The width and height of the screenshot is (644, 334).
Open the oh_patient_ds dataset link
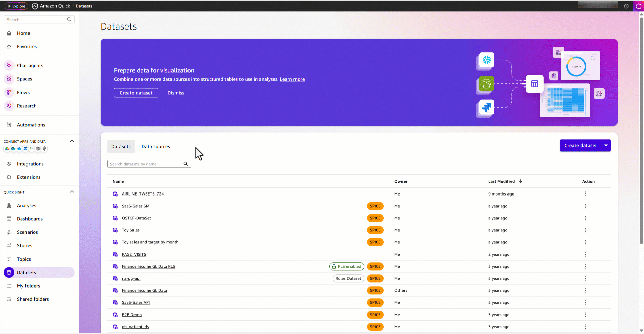pyautogui.click(x=135, y=327)
